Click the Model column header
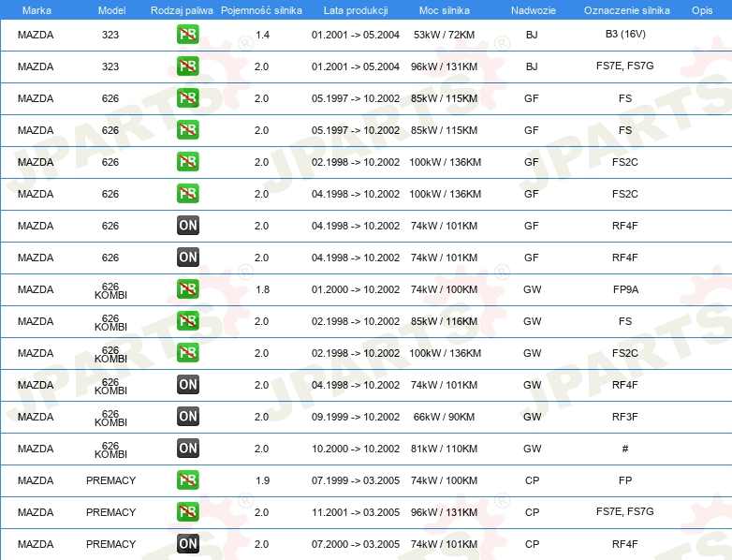The height and width of the screenshot is (560, 732). tap(111, 10)
